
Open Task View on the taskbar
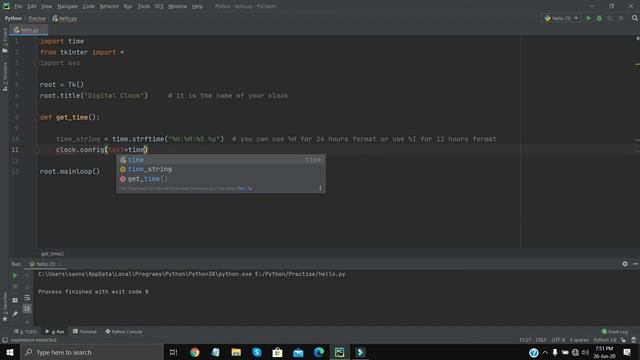click(x=173, y=352)
